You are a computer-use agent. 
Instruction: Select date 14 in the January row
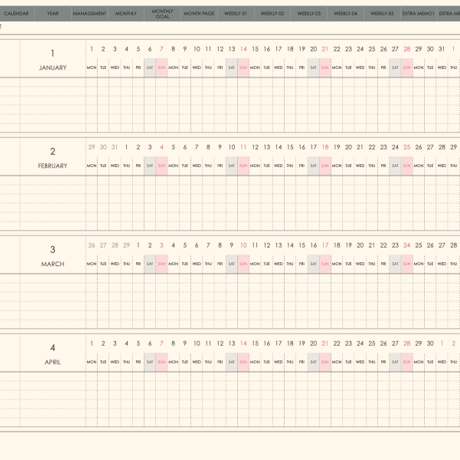coord(243,49)
